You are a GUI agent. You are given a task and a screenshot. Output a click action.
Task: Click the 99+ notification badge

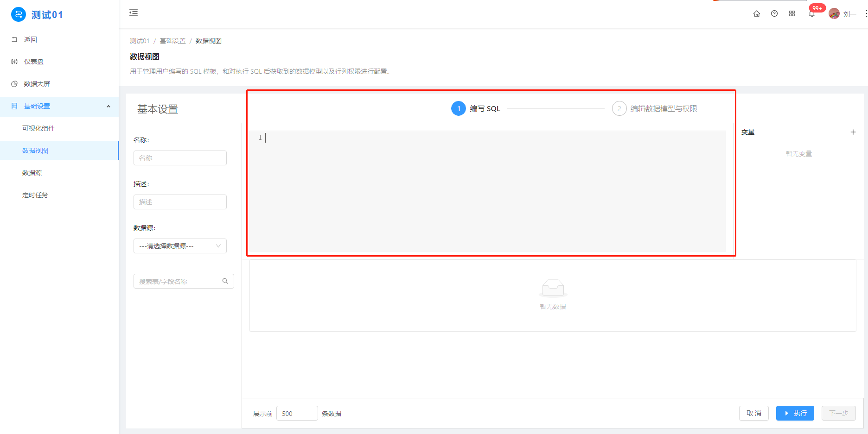point(817,8)
